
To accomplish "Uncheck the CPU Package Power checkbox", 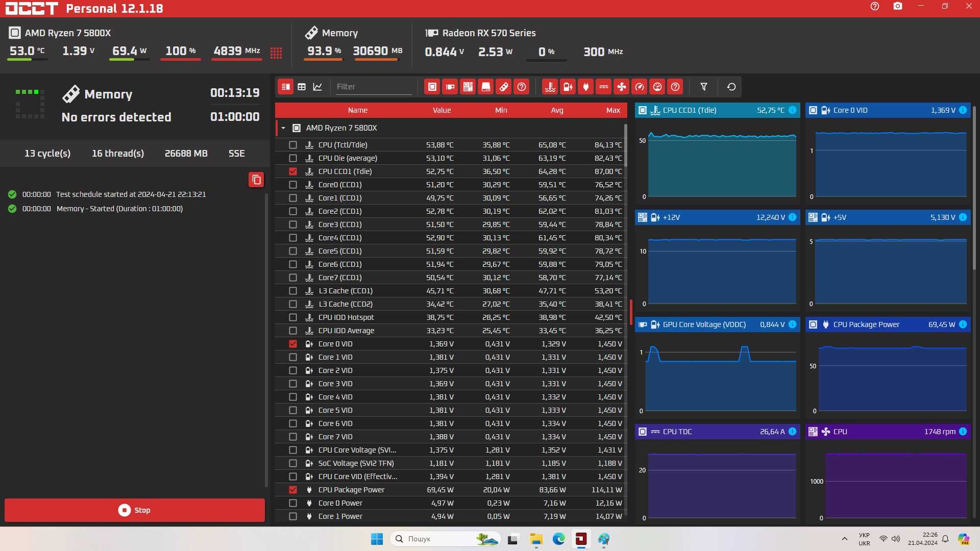I will tap(293, 490).
